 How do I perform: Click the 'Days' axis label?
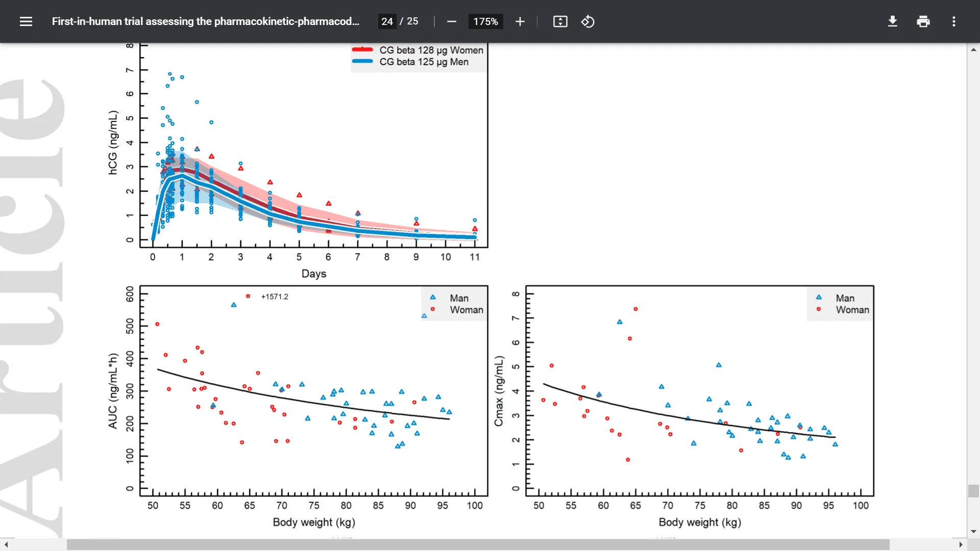314,273
